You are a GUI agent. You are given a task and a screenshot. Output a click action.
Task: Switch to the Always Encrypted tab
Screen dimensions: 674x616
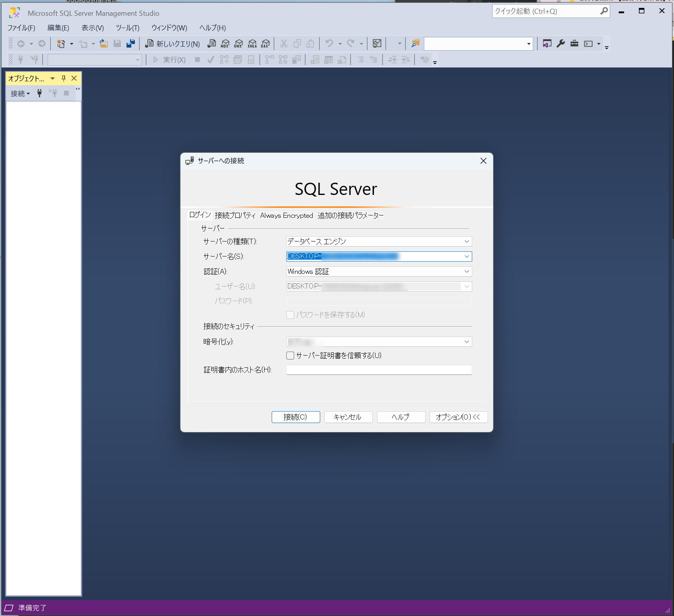pos(287,215)
